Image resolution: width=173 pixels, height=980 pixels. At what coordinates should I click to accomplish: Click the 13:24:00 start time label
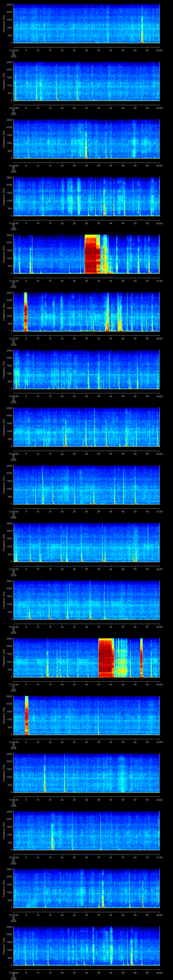pos(13,166)
